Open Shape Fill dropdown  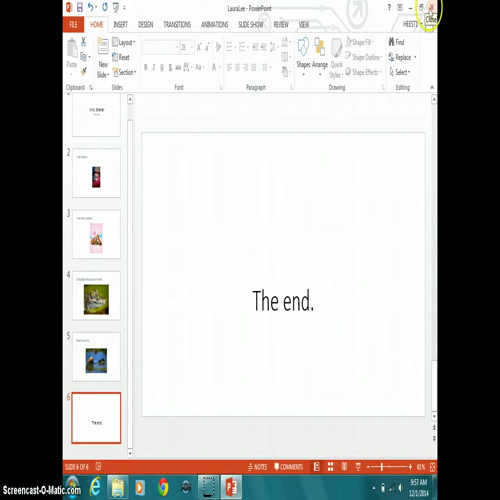360,42
